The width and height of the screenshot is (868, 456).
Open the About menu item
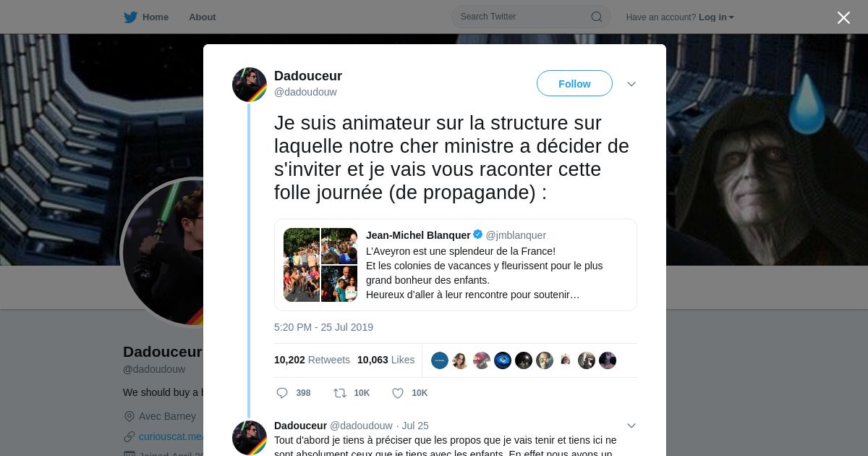point(202,17)
